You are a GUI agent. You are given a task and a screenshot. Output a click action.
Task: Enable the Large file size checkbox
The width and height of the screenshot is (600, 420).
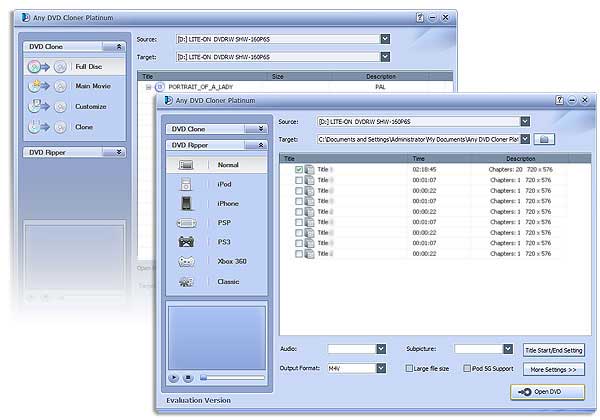pyautogui.click(x=410, y=369)
